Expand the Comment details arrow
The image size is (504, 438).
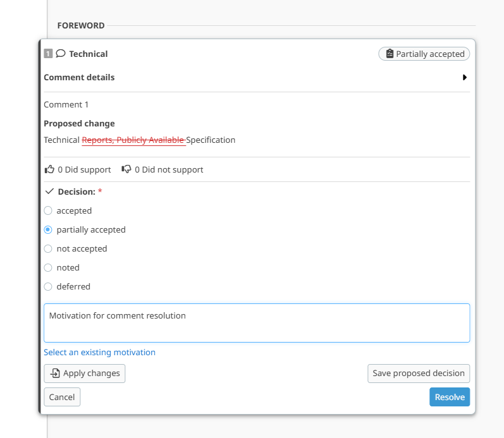coord(465,77)
